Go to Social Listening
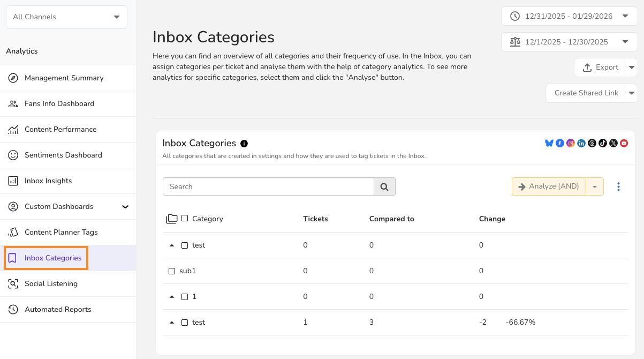The image size is (644, 359). coord(51,284)
